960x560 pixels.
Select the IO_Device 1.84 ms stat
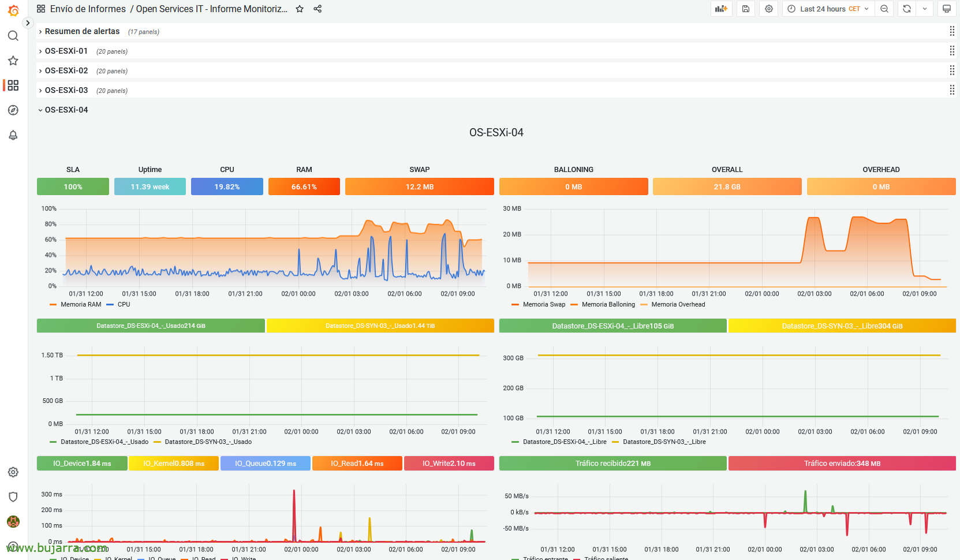click(x=82, y=464)
